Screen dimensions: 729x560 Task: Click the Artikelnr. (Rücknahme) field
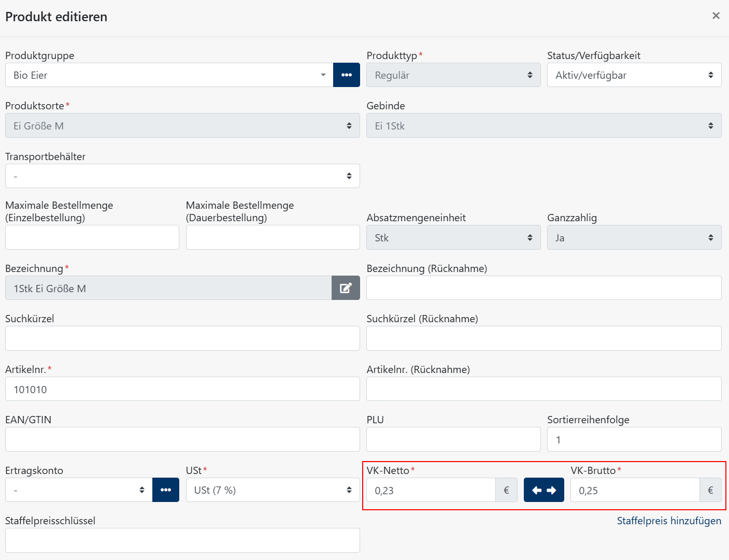click(544, 389)
